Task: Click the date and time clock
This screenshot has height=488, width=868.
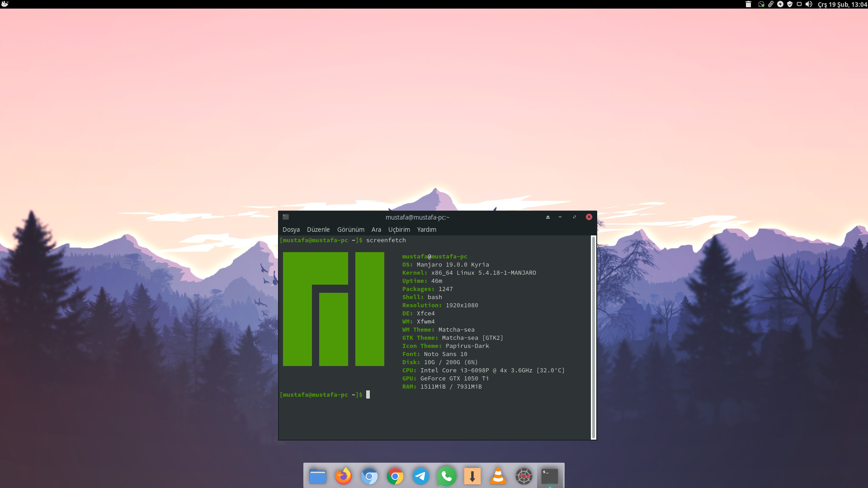Action: (842, 5)
